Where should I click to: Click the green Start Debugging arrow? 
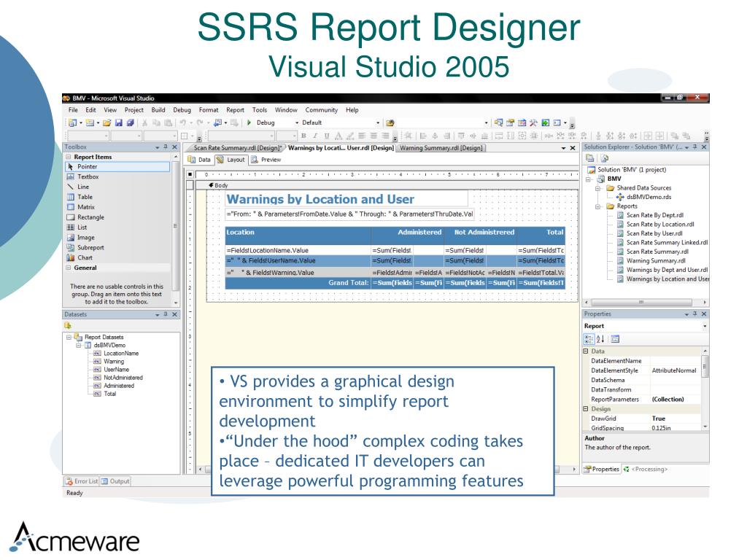[249, 122]
